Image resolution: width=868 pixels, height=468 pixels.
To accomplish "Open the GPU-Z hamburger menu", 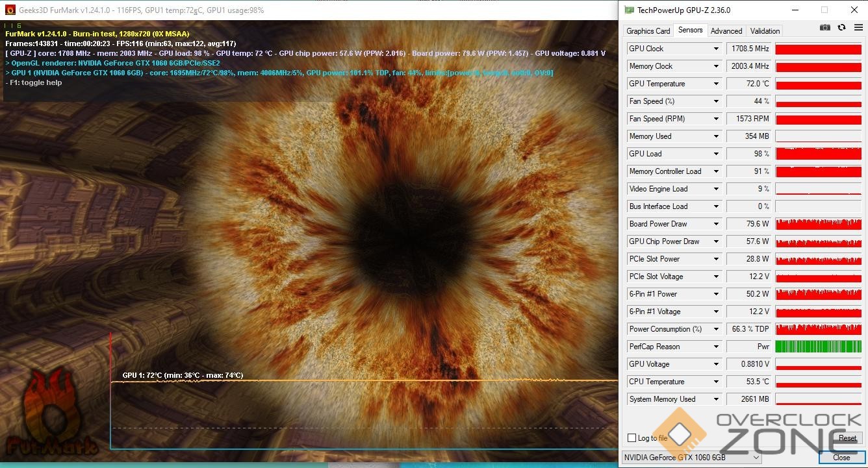I will (859, 27).
